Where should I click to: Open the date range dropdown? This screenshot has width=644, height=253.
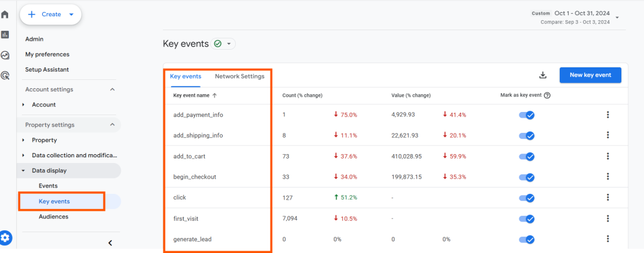pyautogui.click(x=617, y=17)
